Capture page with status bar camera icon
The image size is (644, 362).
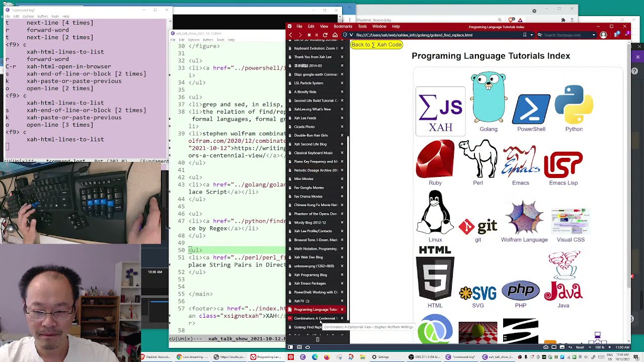tap(546, 347)
